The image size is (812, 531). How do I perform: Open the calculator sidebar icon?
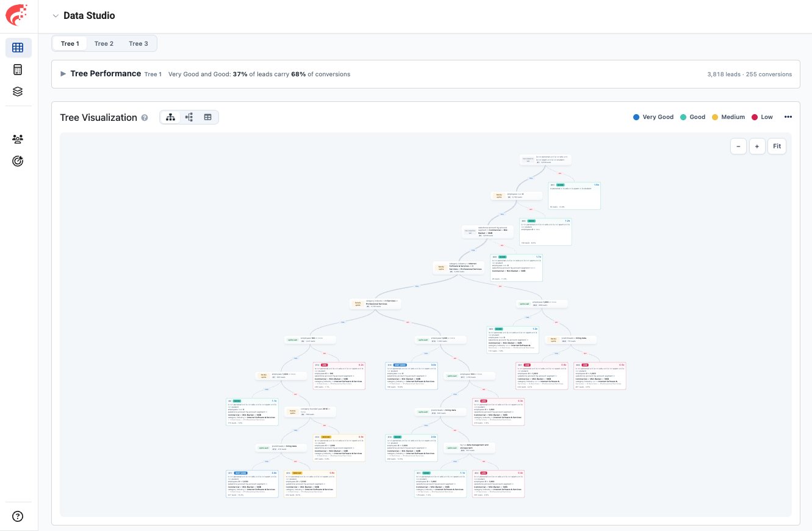18,70
